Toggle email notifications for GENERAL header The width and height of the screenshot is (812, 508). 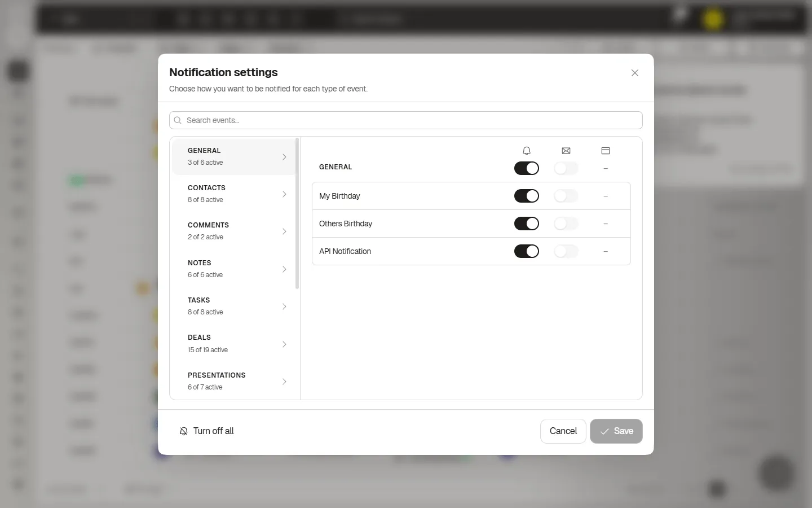(566, 168)
